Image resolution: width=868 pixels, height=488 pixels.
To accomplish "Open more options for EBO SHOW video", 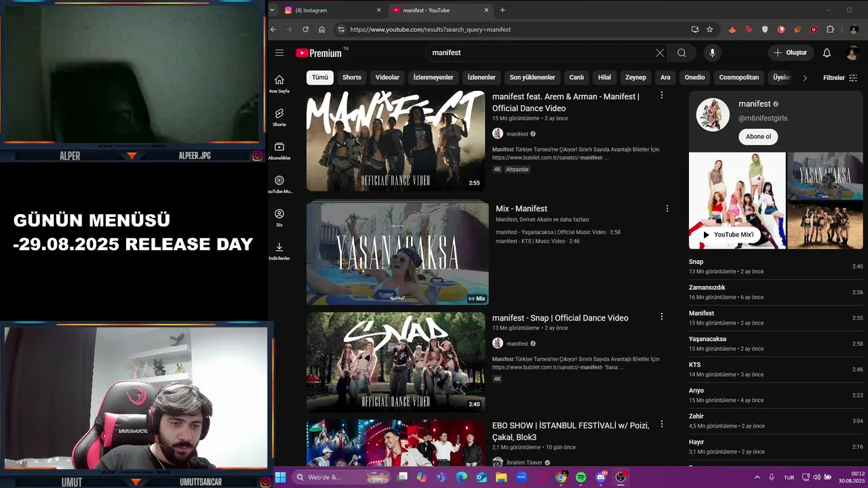I will (x=662, y=424).
